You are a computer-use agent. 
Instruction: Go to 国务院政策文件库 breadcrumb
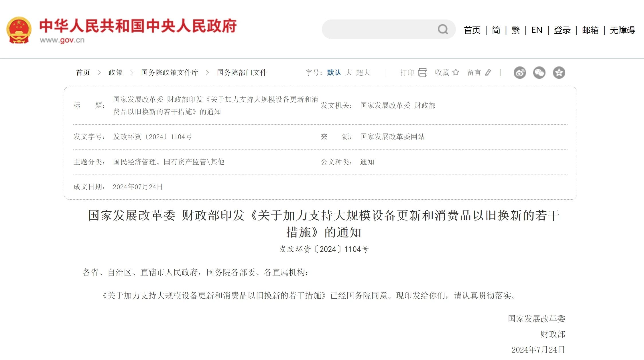pyautogui.click(x=170, y=72)
